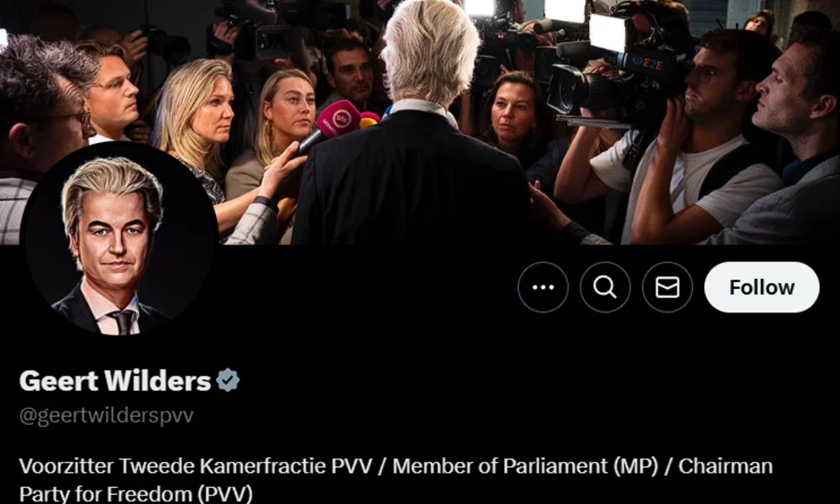This screenshot has height=504, width=840.
Task: Send a direct message using mail button
Action: pos(668,287)
